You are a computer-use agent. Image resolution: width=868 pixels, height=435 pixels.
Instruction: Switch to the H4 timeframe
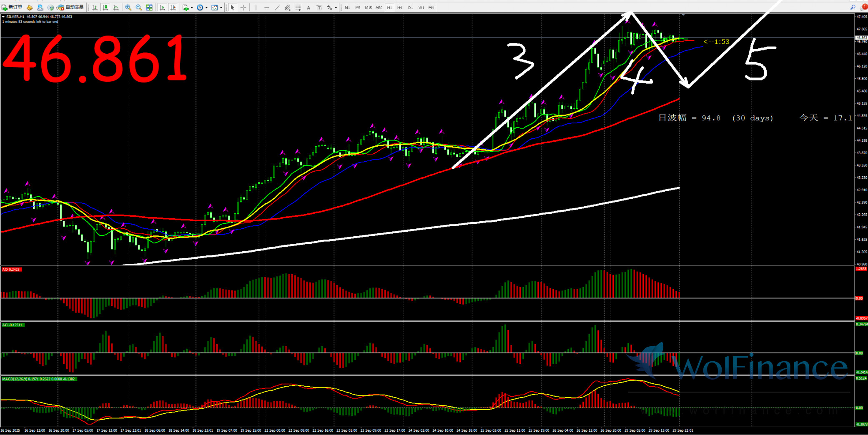point(400,7)
